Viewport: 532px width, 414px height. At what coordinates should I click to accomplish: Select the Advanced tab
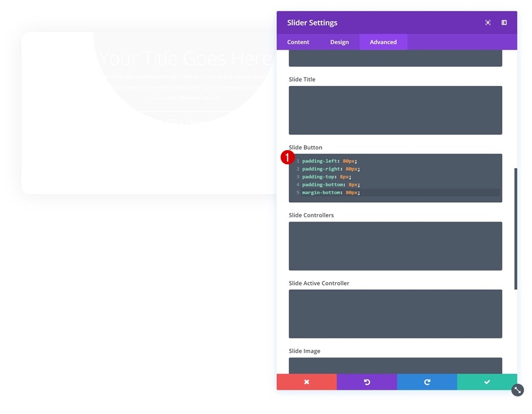[383, 42]
